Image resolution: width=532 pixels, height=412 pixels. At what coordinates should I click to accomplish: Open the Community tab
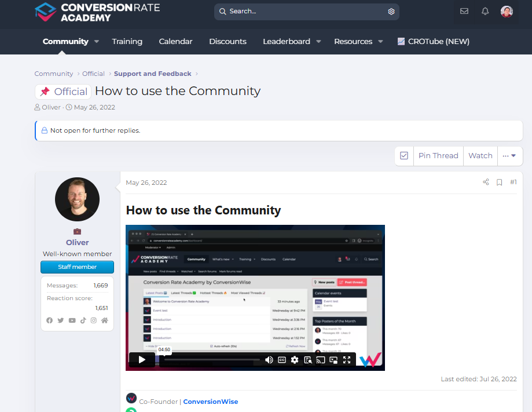65,42
